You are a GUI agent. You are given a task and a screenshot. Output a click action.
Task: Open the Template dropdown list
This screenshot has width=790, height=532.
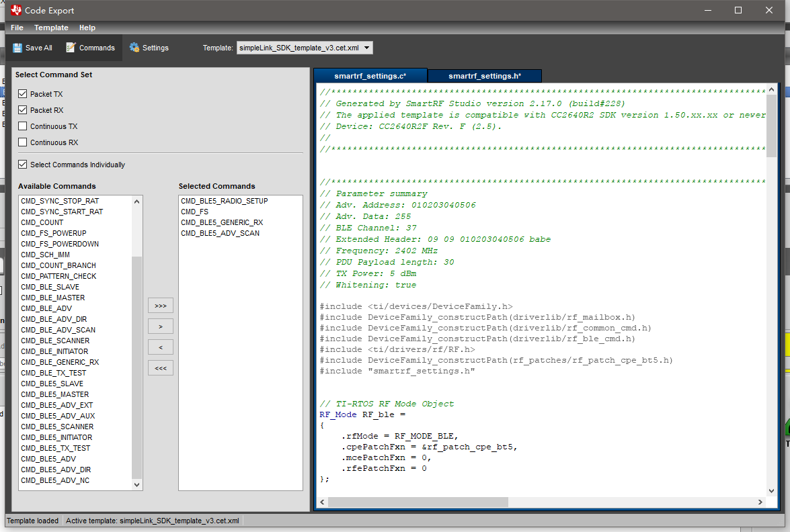[366, 48]
